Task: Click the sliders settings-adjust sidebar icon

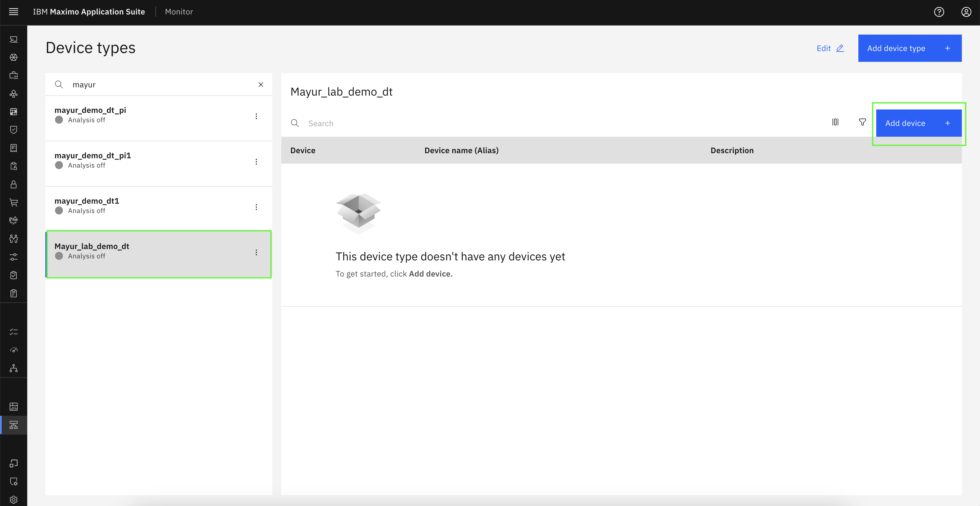Action: [14, 257]
